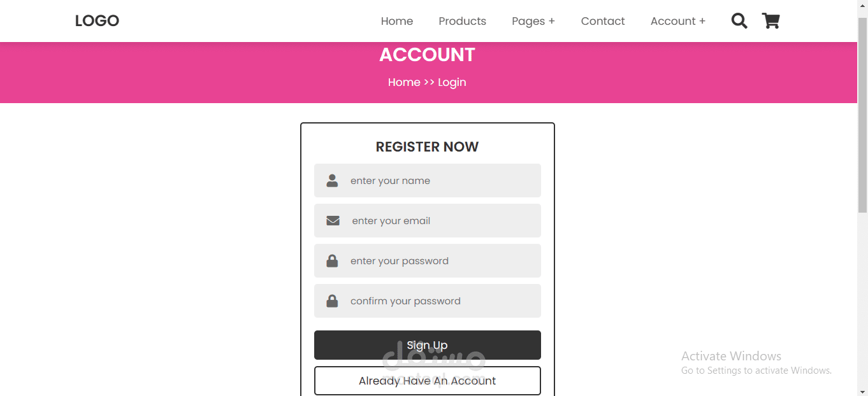Open the Products menu item
This screenshot has width=868, height=396.
462,21
